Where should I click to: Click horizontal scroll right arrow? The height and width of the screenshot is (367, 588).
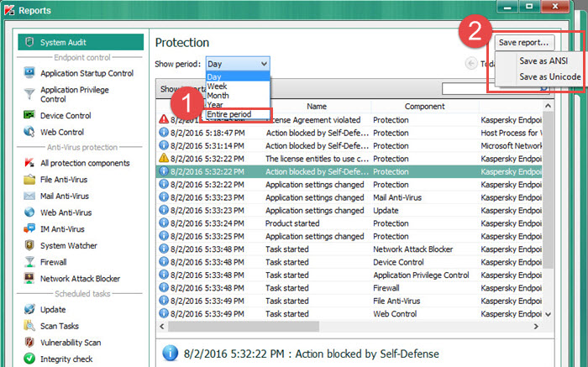click(536, 327)
